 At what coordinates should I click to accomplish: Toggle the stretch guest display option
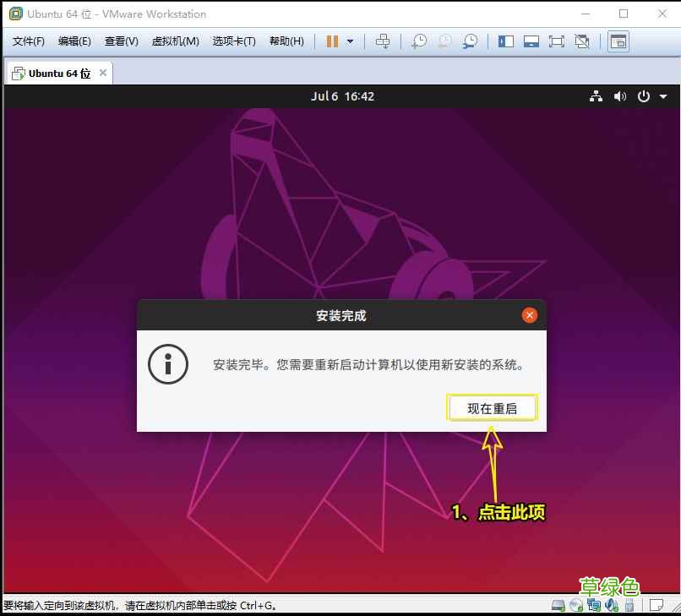[582, 41]
